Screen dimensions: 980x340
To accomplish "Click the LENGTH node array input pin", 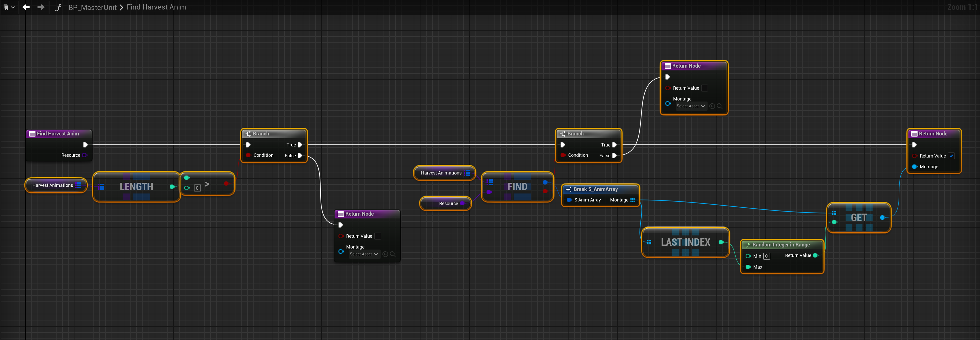I will pyautogui.click(x=101, y=187).
